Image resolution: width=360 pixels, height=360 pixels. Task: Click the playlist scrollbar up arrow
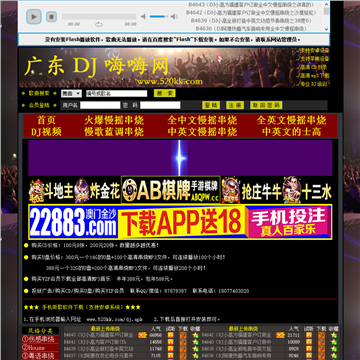[x=326, y=4]
